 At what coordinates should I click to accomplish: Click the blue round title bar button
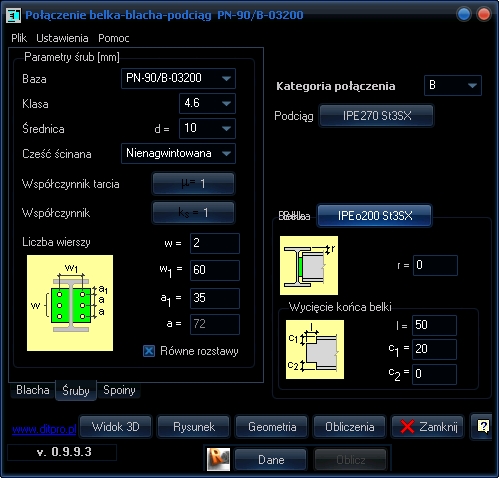pos(464,14)
